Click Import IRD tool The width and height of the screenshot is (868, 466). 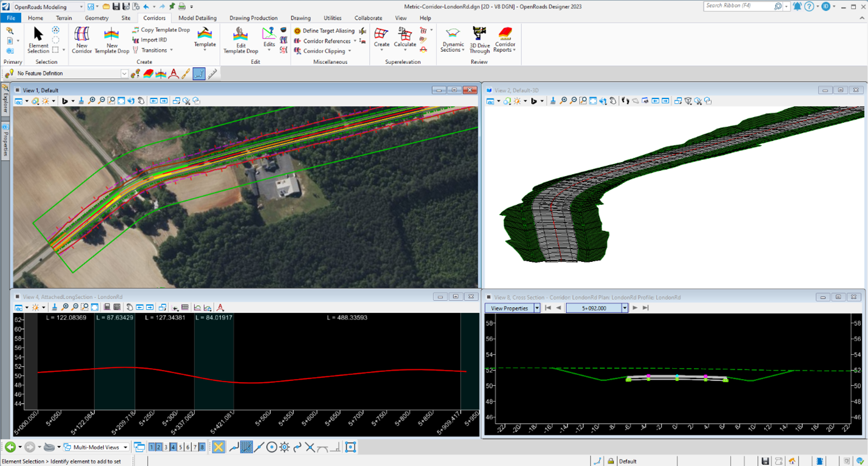[x=150, y=40]
